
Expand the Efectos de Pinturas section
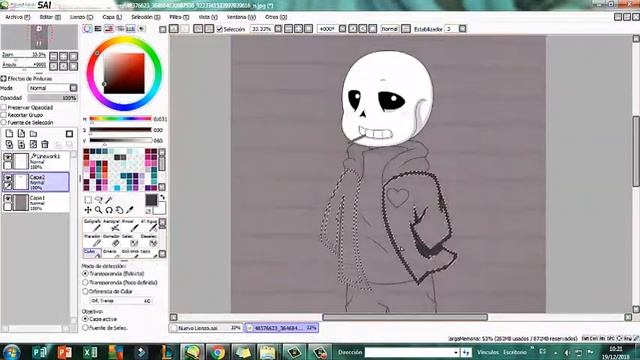click(3, 78)
